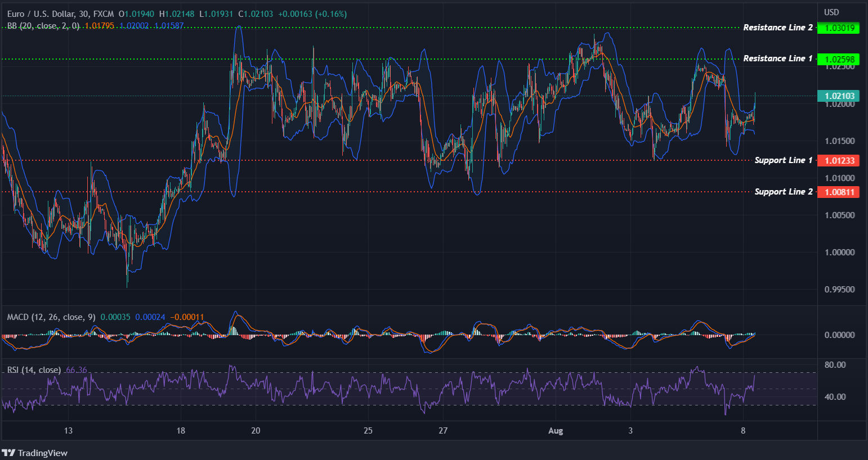The image size is (868, 460).
Task: Click the 0.99500 level on the price scale
Action: 839,290
